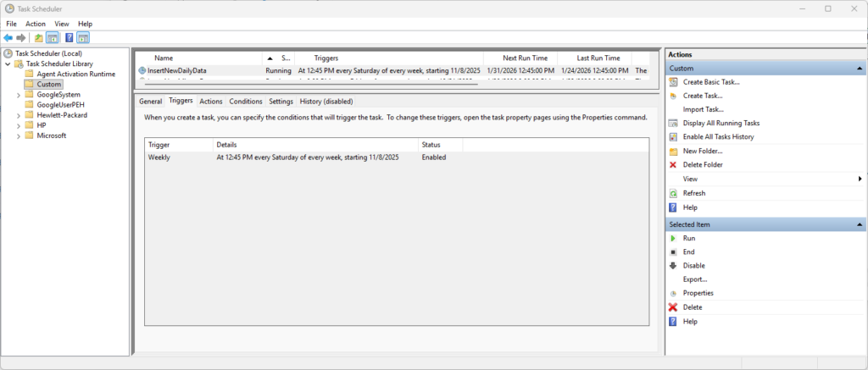The width and height of the screenshot is (868, 370).
Task: Click the Up One Level folder icon
Action: (x=38, y=37)
